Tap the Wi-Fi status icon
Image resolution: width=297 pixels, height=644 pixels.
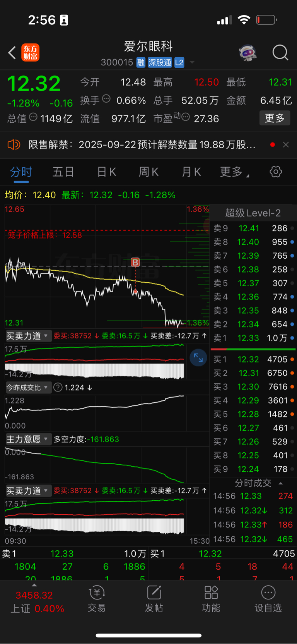pyautogui.click(x=244, y=20)
